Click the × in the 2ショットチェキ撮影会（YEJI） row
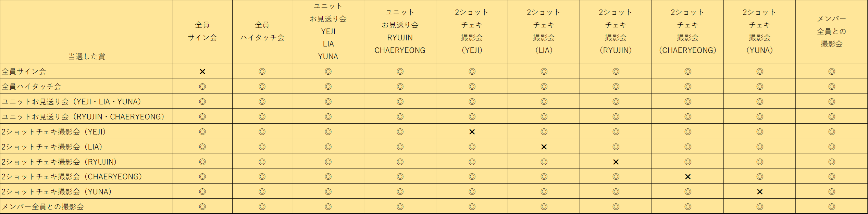This screenshot has width=868, height=214. tap(472, 132)
